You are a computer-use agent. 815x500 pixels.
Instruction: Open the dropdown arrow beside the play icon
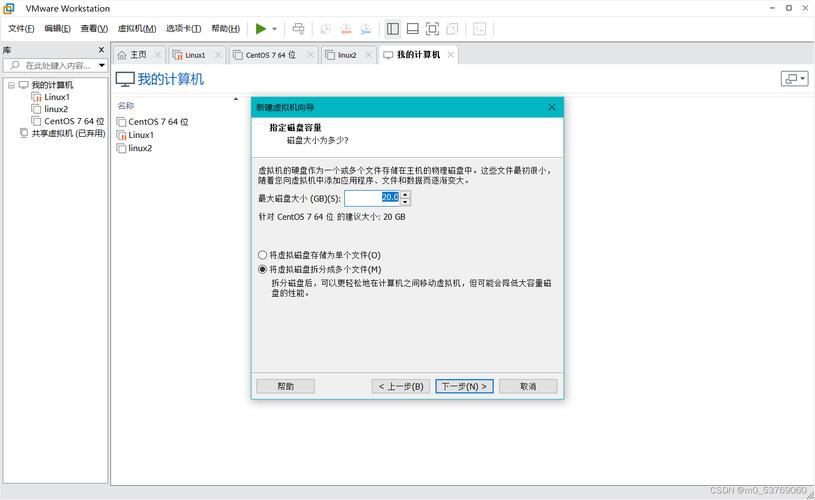pyautogui.click(x=274, y=29)
